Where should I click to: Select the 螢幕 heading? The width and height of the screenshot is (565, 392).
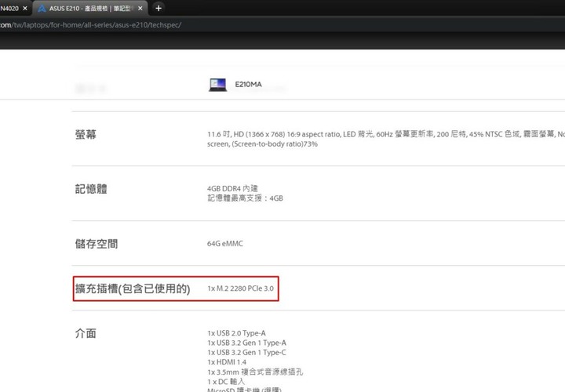[x=86, y=135]
